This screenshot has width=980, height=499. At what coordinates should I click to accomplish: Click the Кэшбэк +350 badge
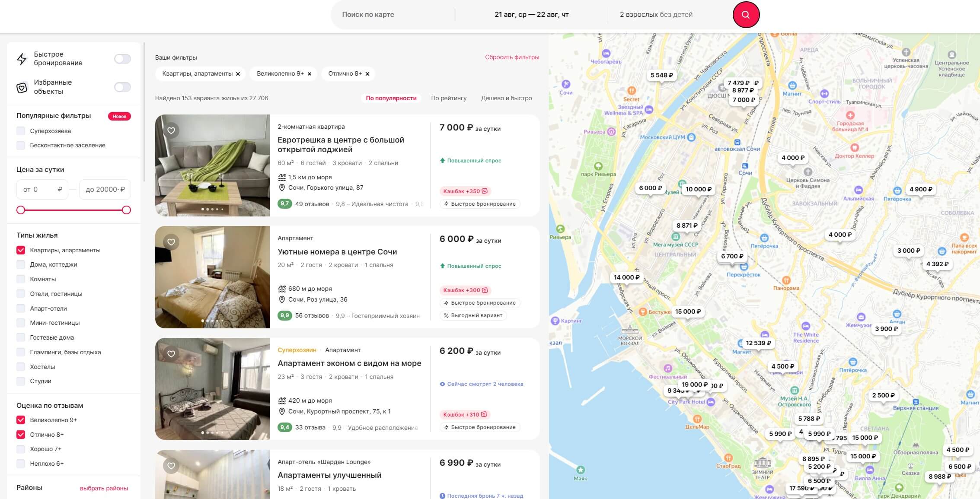(465, 191)
